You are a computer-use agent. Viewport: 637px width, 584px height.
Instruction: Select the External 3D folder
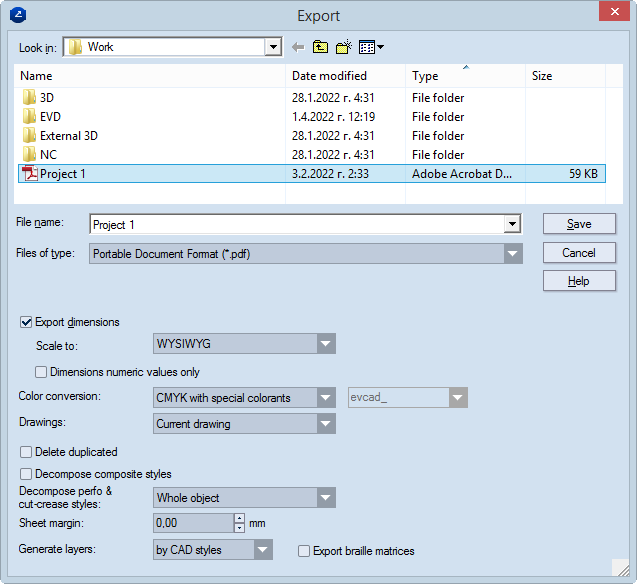[x=68, y=136]
